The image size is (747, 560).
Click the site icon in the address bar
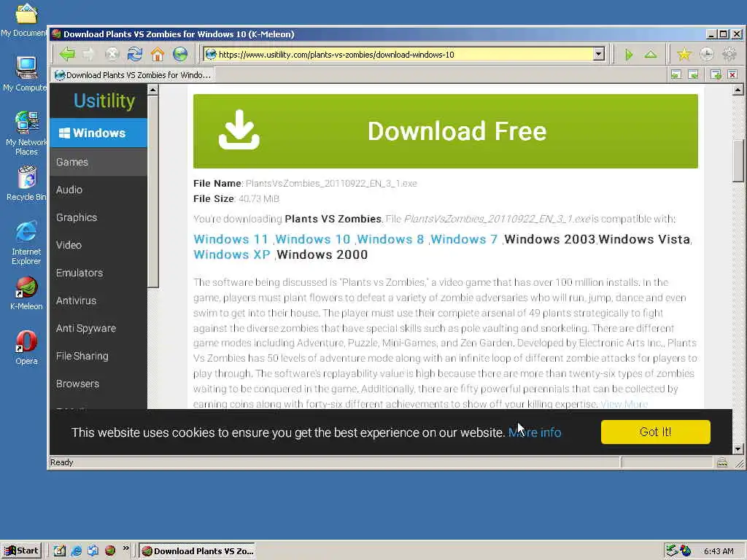click(211, 54)
